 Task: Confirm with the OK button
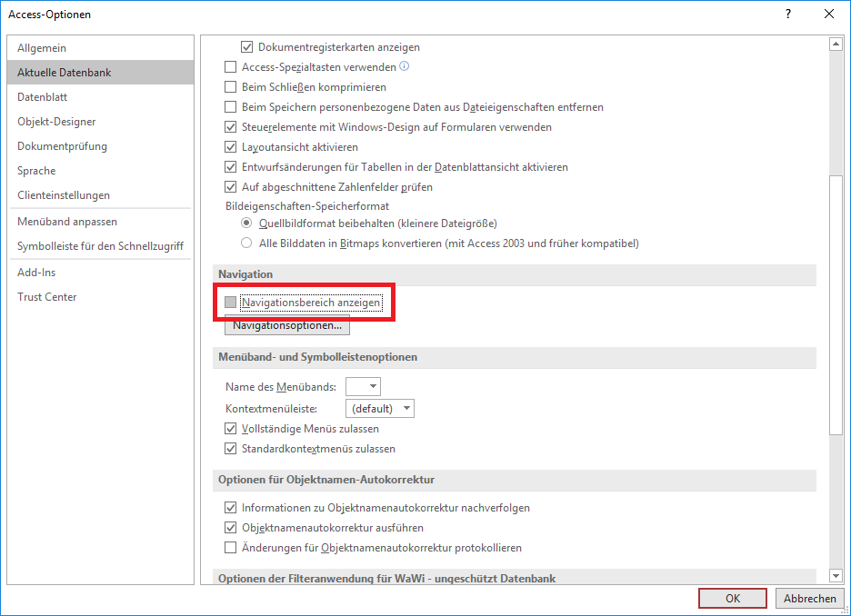click(733, 599)
